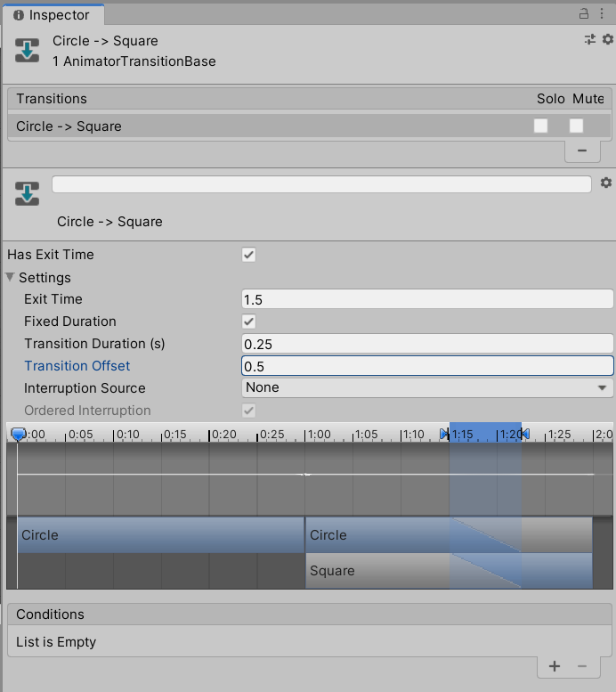The image size is (616, 692).
Task: Toggle Mute for Circle -> Square transition
Action: [577, 126]
